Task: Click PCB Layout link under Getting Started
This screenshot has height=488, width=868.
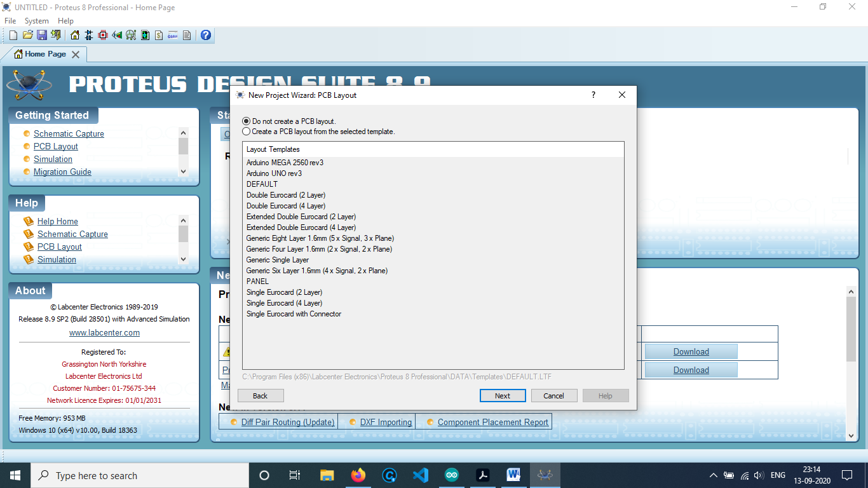Action: 56,146
